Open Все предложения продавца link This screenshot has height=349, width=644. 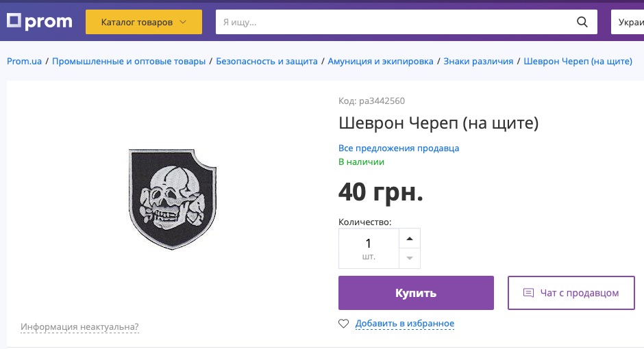coord(399,148)
